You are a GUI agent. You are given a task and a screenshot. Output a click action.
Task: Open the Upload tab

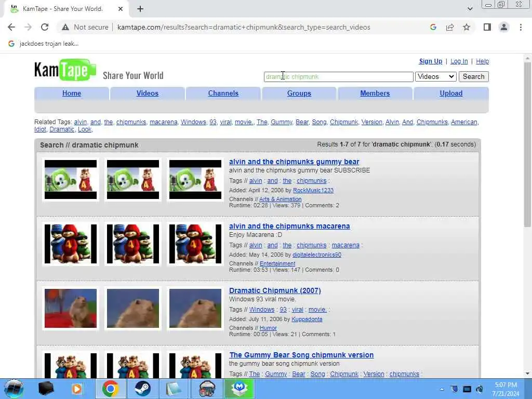point(451,94)
